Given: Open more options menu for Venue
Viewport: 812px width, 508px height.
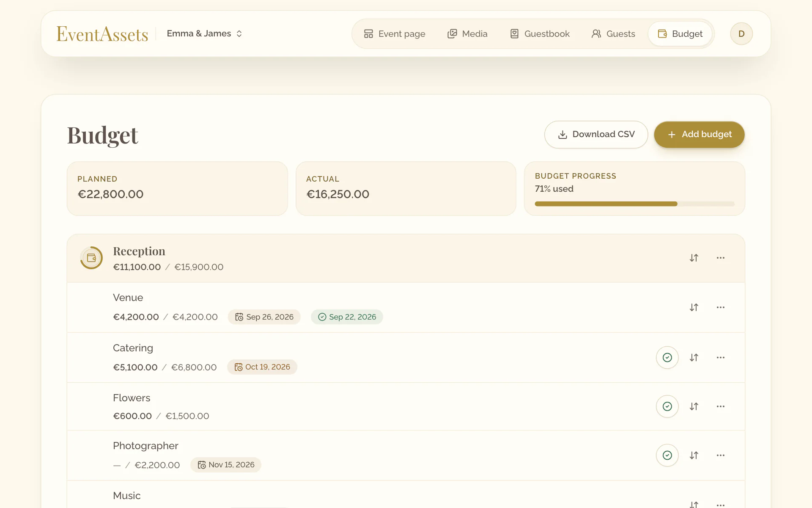Looking at the screenshot, I should pos(721,307).
